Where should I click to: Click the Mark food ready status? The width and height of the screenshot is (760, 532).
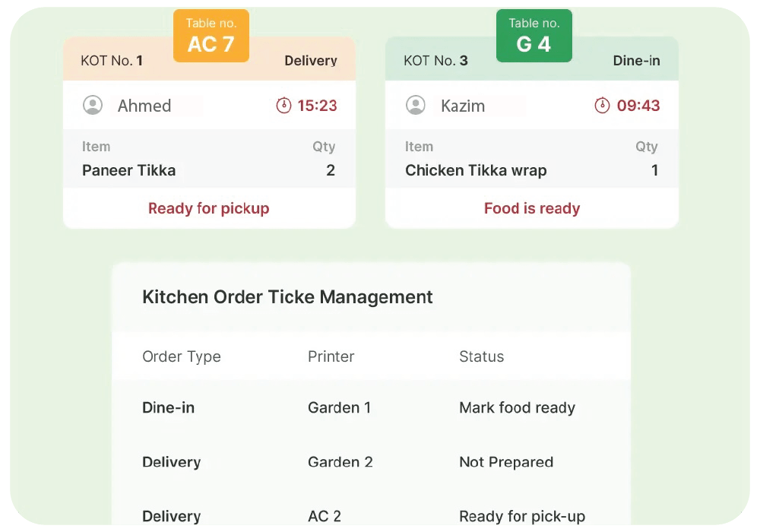coord(517,407)
